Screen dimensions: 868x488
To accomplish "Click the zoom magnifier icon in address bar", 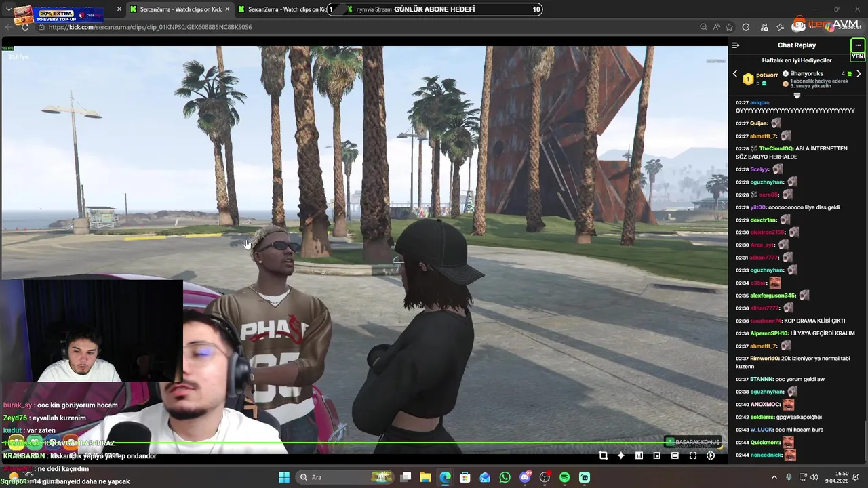I will 703,27.
